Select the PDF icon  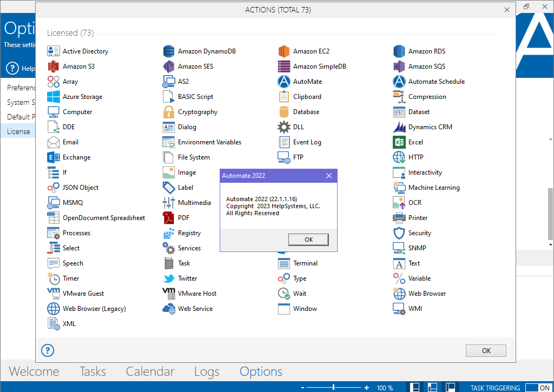(169, 218)
